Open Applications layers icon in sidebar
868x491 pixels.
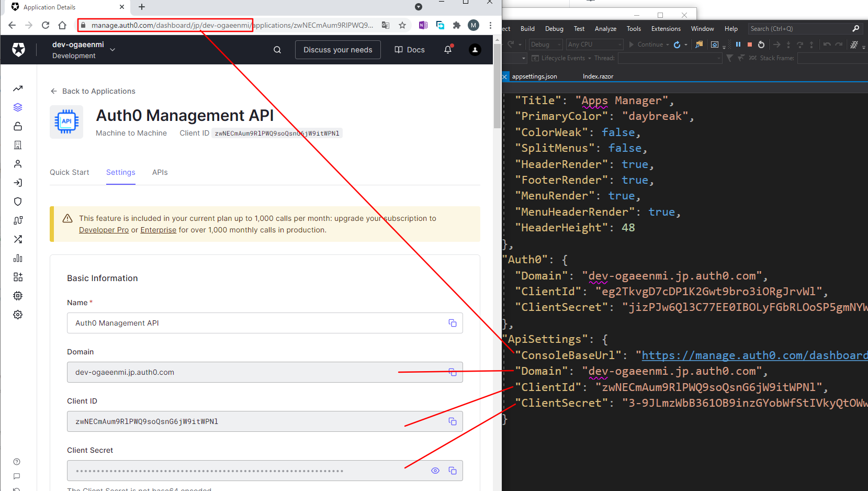click(x=18, y=107)
